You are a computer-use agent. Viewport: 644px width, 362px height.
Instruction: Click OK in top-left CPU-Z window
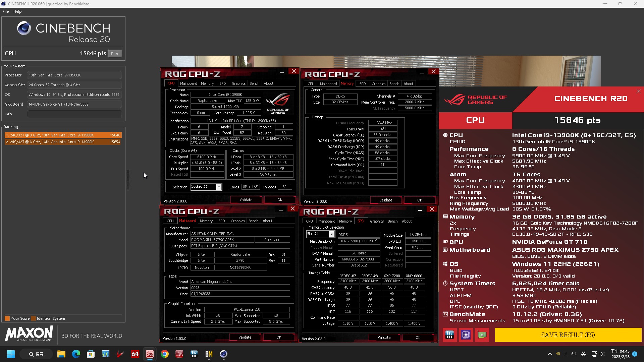280,200
